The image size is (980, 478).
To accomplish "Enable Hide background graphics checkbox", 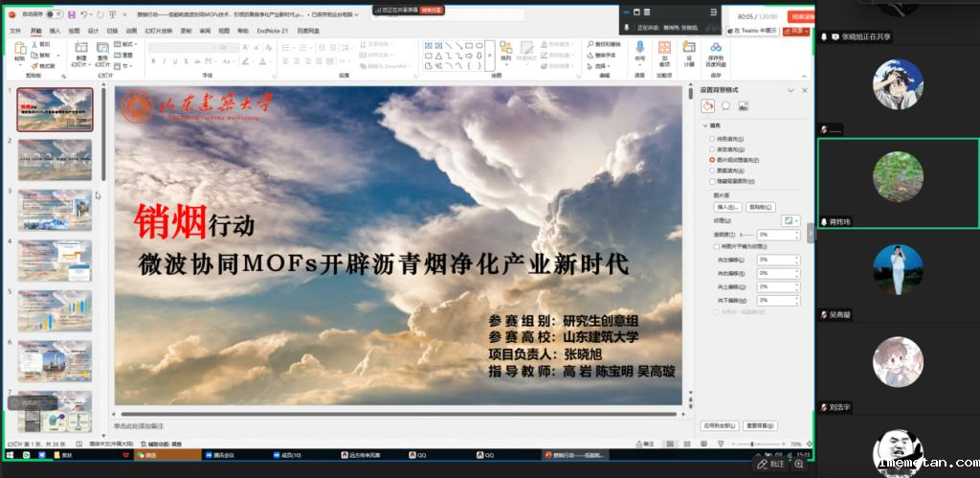I will point(711,181).
